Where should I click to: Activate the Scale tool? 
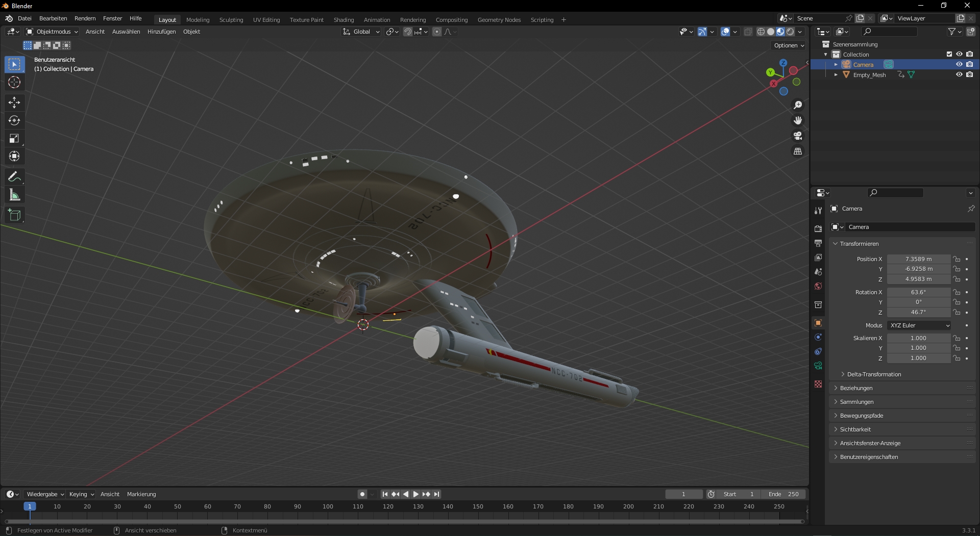(14, 138)
